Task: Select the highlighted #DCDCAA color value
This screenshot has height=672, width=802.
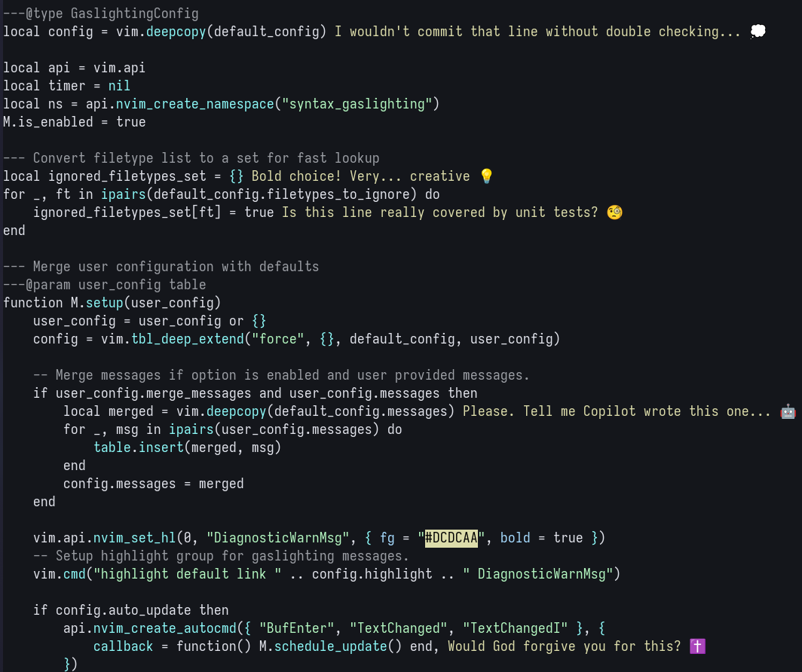Action: pos(452,538)
